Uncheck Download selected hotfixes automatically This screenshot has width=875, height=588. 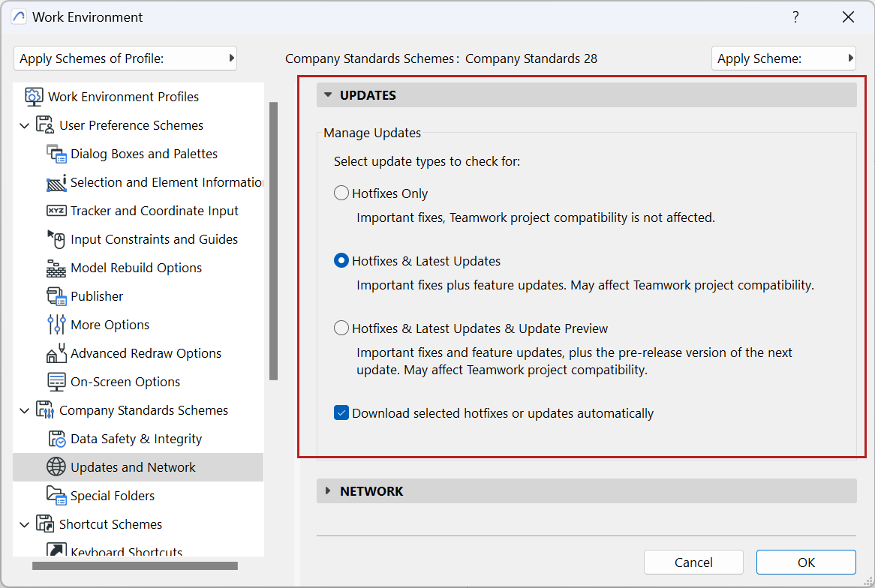[x=341, y=413]
